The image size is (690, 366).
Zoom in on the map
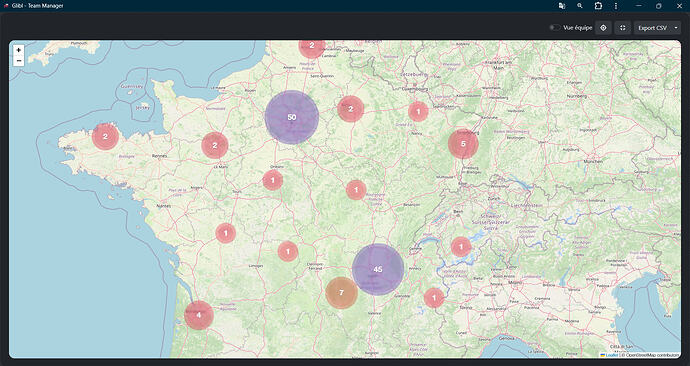point(18,50)
